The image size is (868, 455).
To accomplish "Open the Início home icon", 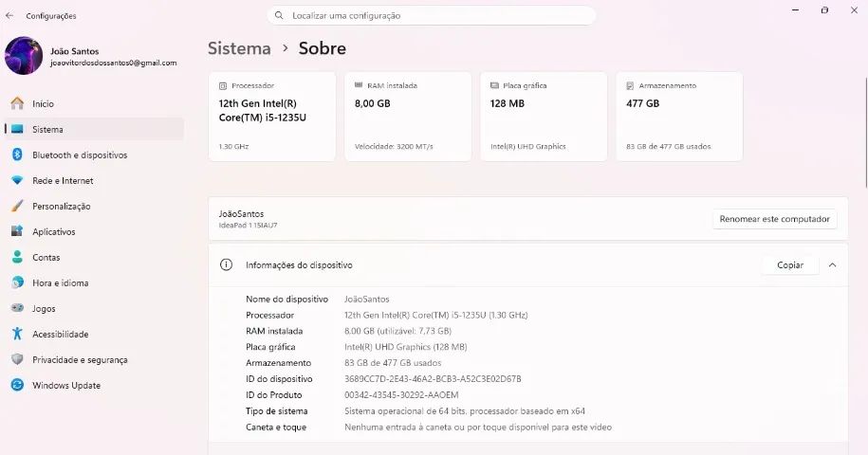I will pos(17,103).
